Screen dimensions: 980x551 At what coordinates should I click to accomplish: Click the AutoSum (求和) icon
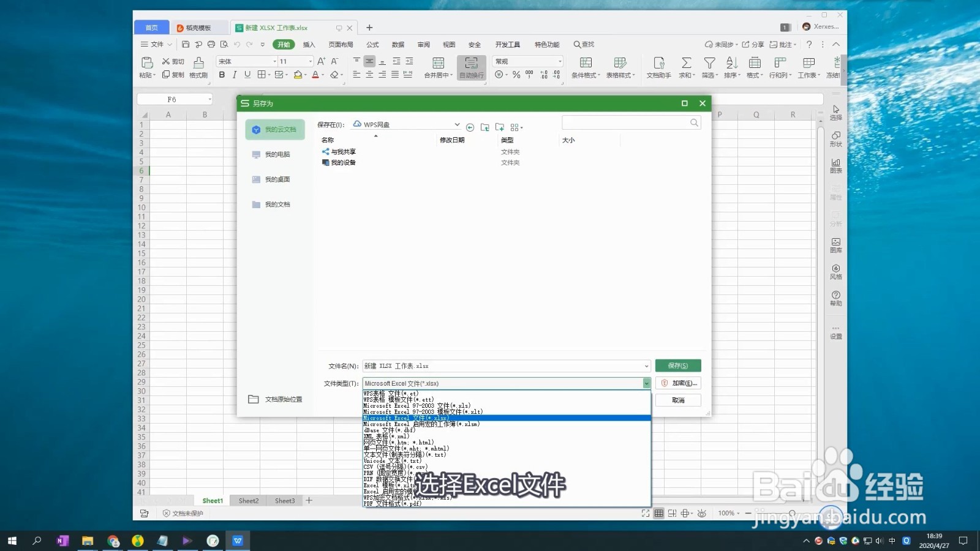coord(687,63)
